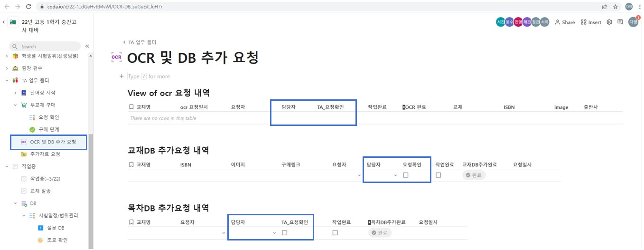Bookmark this page with star icon
Viewport: 644px width, 250px height.
point(616,7)
